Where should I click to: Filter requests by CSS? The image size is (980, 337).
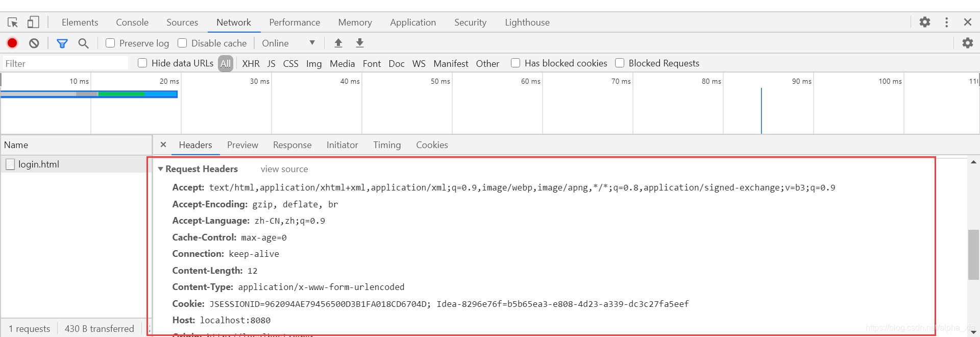(x=290, y=63)
